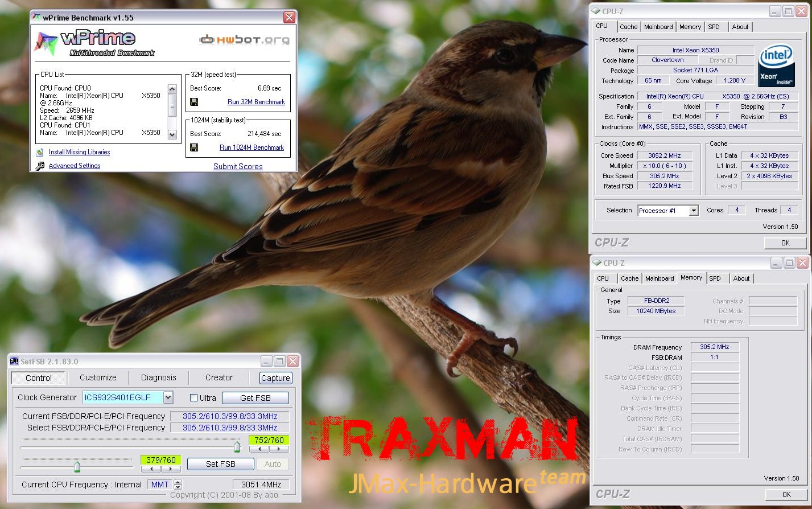
Task: Select the Control tab in SetFSB
Action: 39,378
